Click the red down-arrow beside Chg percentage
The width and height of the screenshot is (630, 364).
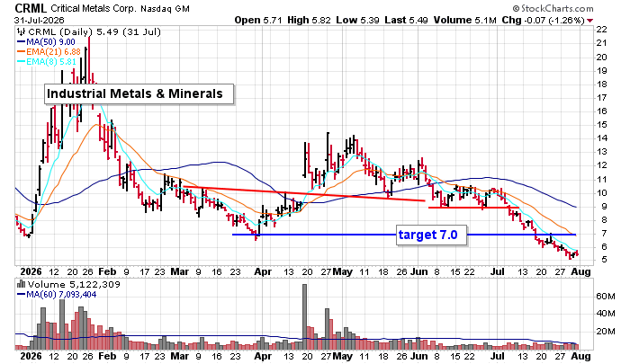(589, 21)
